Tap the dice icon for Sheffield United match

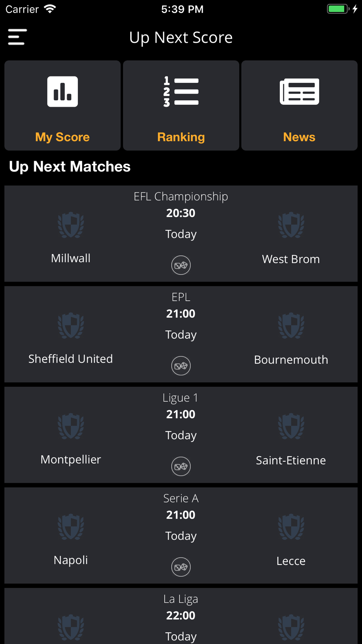pos(181,366)
